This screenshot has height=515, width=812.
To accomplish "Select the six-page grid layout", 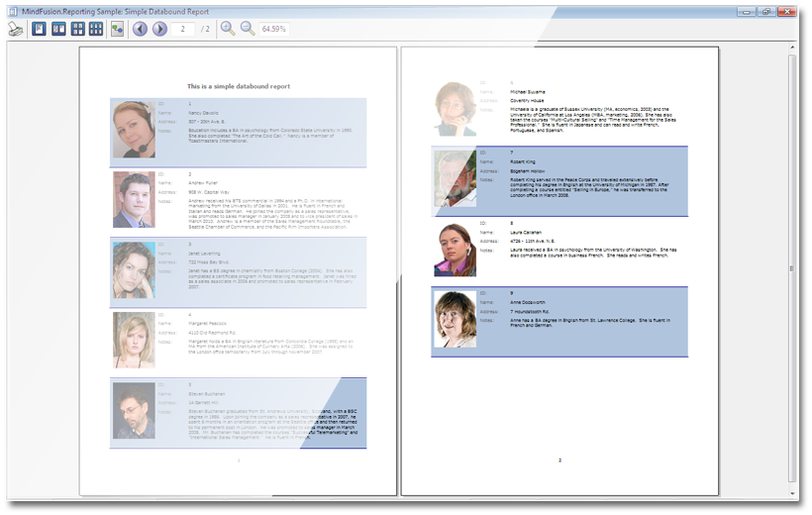I will (95, 29).
